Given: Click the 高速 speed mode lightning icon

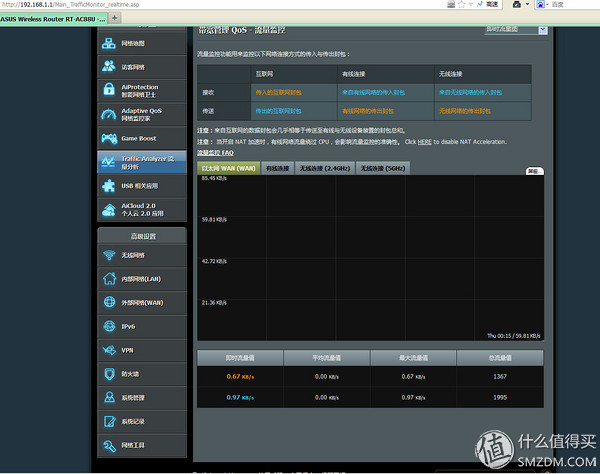Looking at the screenshot, I should (x=480, y=4).
